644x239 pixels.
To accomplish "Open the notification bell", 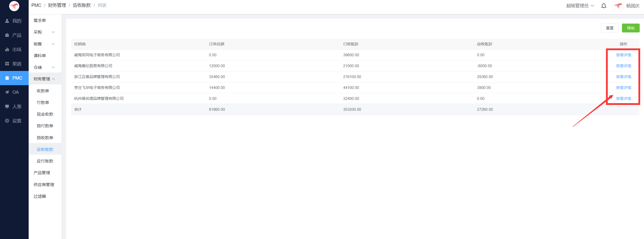I will 604,6.
